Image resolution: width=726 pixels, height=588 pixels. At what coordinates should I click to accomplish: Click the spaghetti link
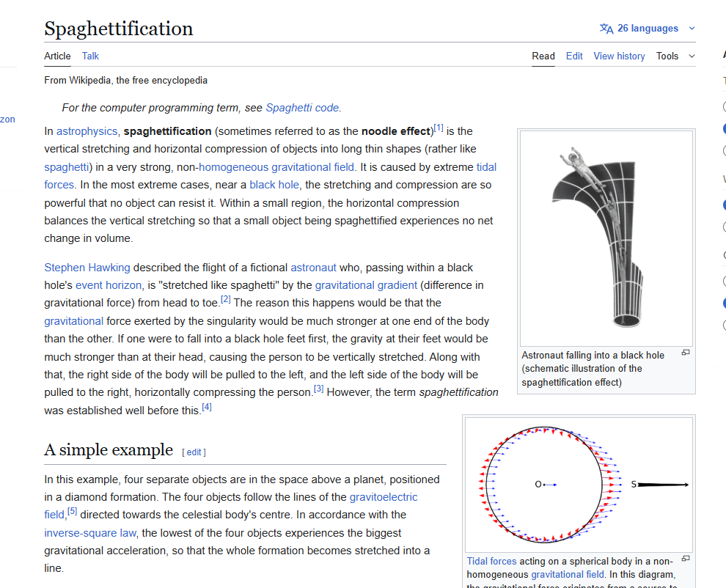67,167
